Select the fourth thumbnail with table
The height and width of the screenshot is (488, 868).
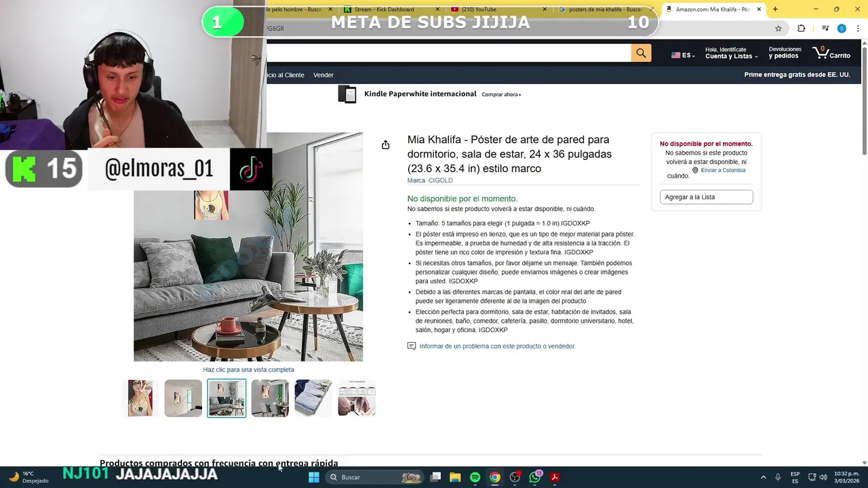[270, 399]
